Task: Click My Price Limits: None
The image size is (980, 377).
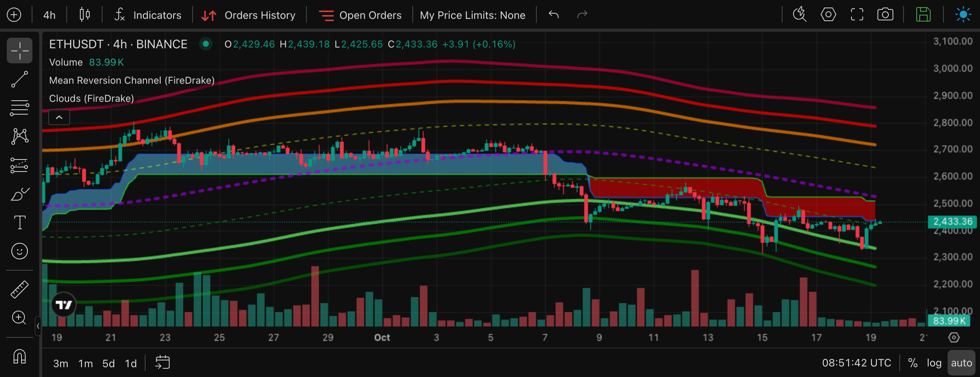Action: pos(473,15)
